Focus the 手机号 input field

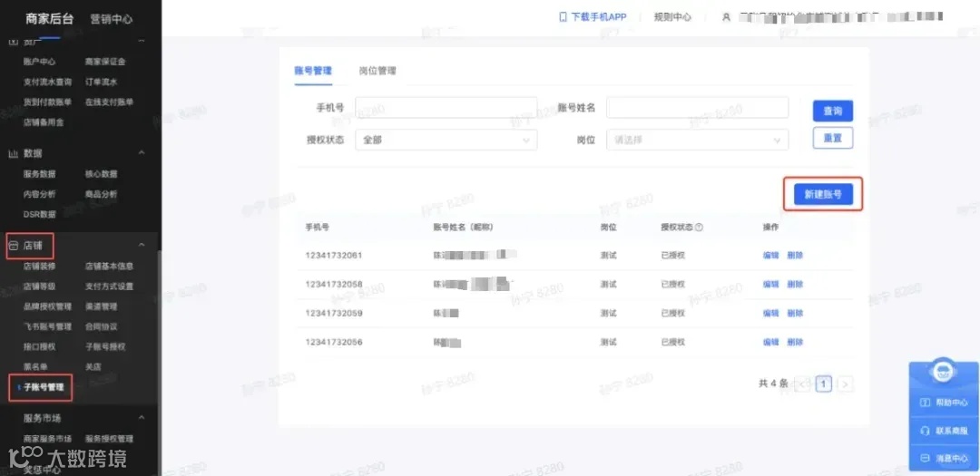(x=446, y=108)
